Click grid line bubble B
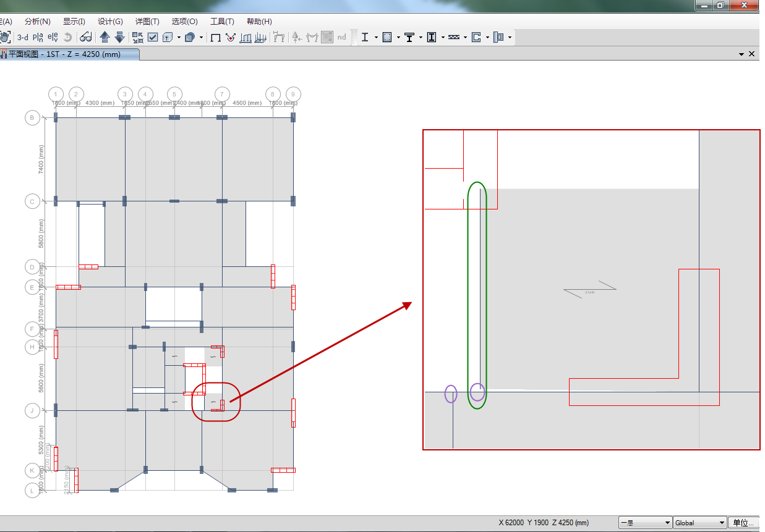 pos(32,117)
